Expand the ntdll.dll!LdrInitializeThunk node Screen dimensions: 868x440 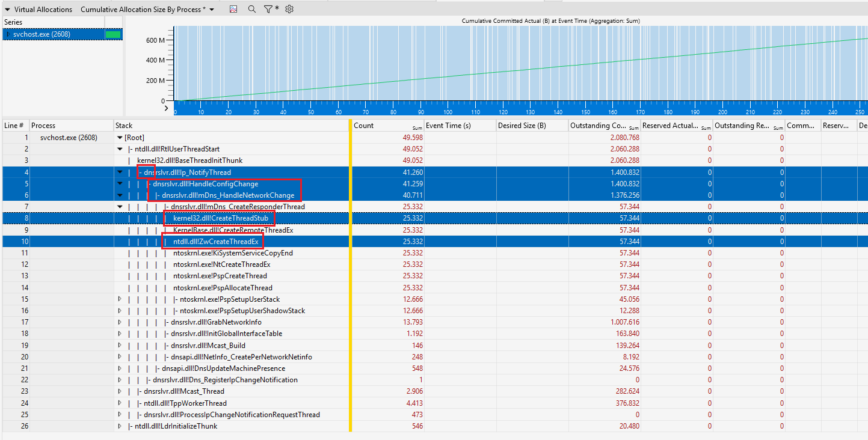(x=120, y=426)
